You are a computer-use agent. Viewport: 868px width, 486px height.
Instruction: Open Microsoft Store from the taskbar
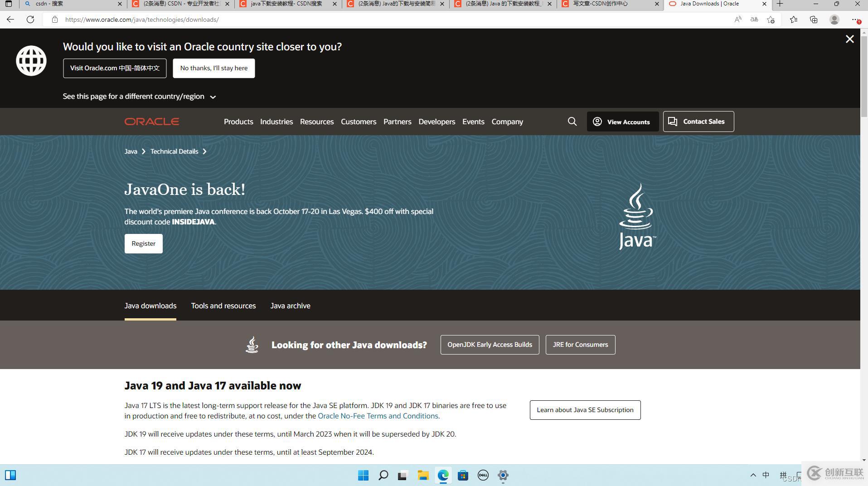[463, 475]
